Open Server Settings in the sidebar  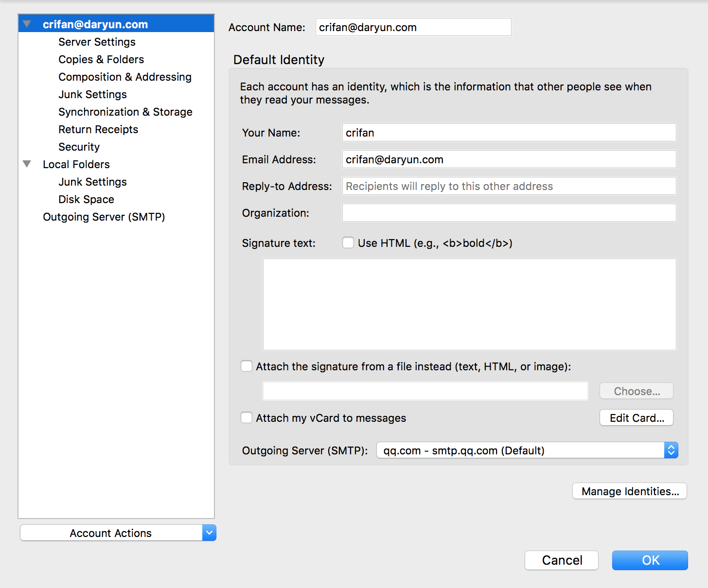[x=97, y=42]
